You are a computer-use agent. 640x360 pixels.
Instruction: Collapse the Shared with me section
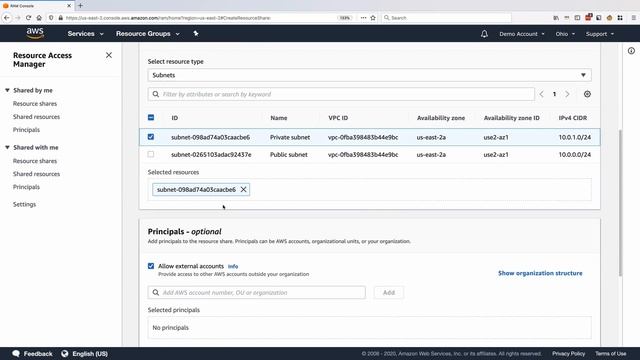[x=7, y=147]
